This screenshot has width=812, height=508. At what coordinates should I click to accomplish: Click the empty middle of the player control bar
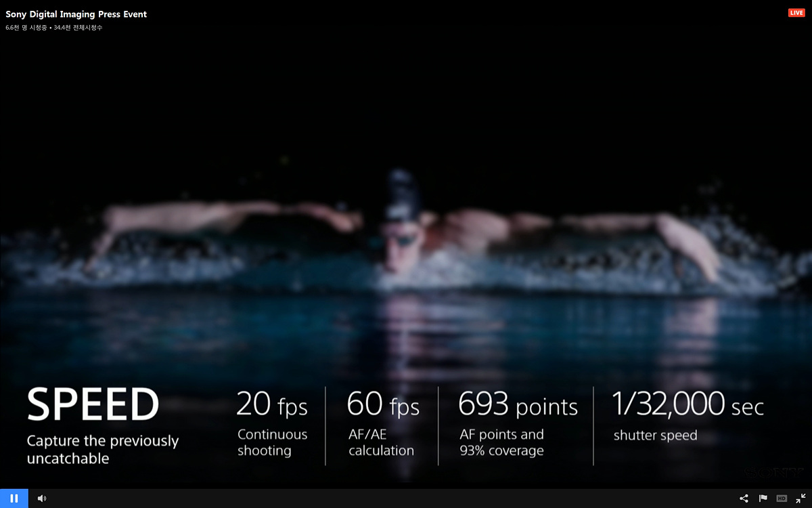coord(392,499)
